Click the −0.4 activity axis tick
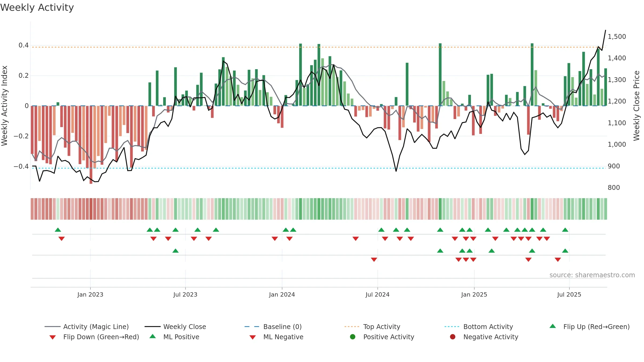This screenshot has height=362, width=644. pos(21,166)
